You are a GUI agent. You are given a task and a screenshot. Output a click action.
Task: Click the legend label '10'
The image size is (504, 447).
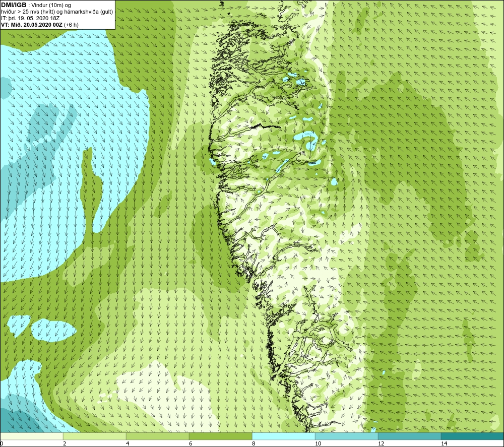(x=318, y=443)
